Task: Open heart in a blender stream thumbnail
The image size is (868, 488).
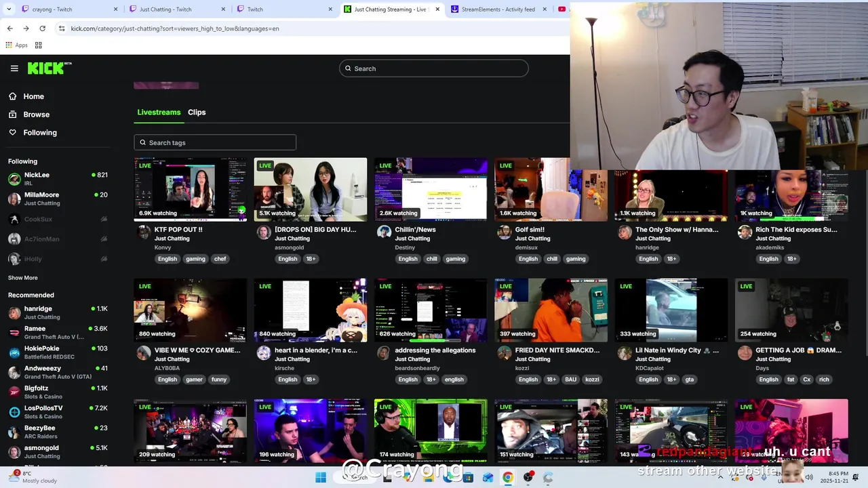Action: [x=311, y=310]
